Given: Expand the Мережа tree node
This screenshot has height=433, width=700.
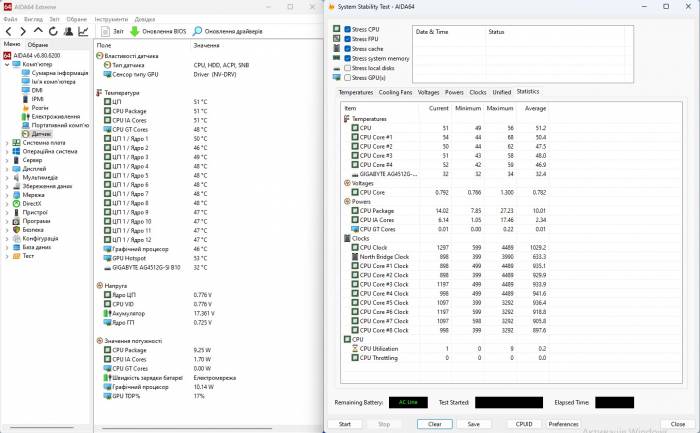Looking at the screenshot, I should tap(7, 195).
